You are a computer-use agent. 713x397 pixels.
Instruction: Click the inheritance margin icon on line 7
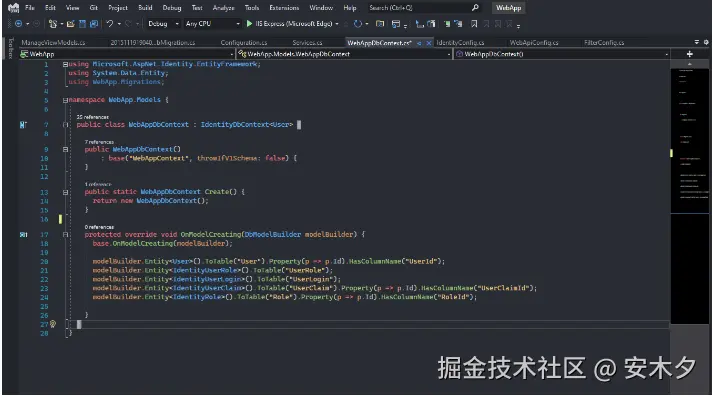(x=23, y=125)
